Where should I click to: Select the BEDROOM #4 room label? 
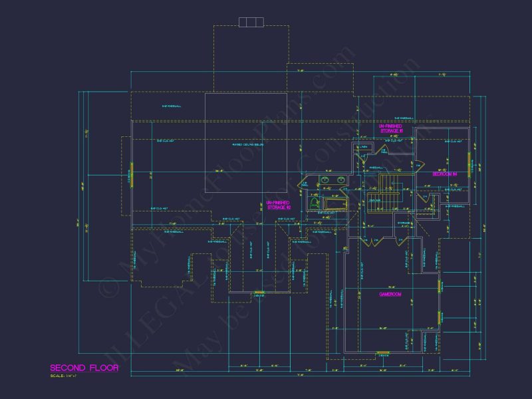444,174
